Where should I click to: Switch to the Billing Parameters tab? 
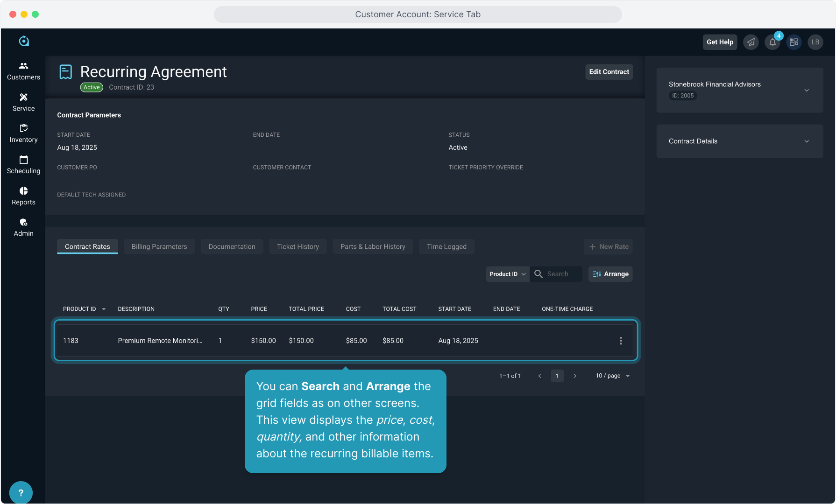pyautogui.click(x=159, y=246)
